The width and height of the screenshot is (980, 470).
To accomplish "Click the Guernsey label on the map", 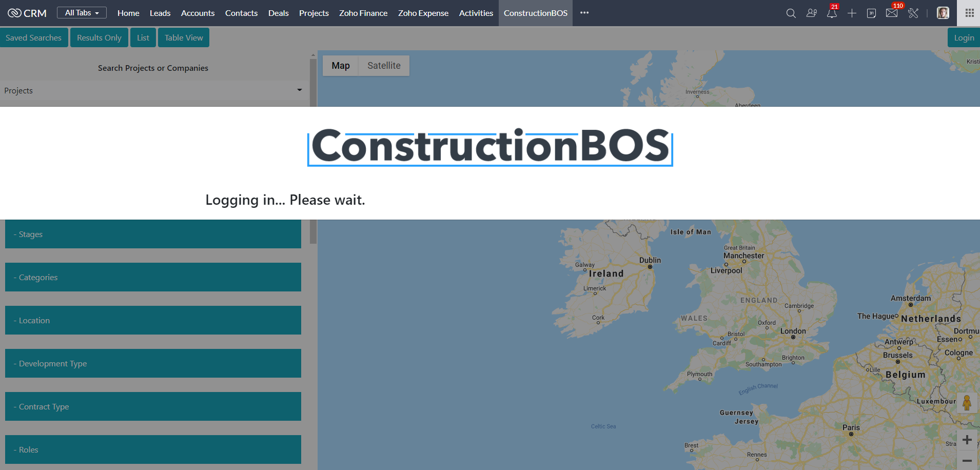I will click(x=736, y=413).
